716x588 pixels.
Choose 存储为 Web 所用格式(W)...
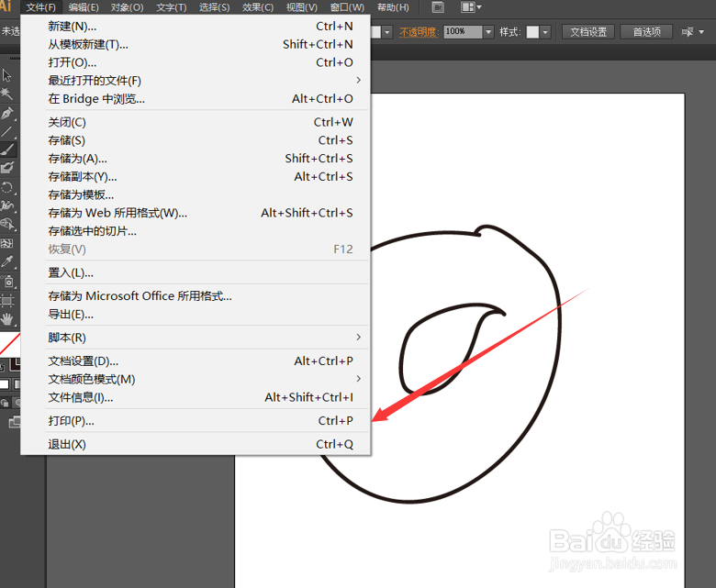pyautogui.click(x=196, y=213)
